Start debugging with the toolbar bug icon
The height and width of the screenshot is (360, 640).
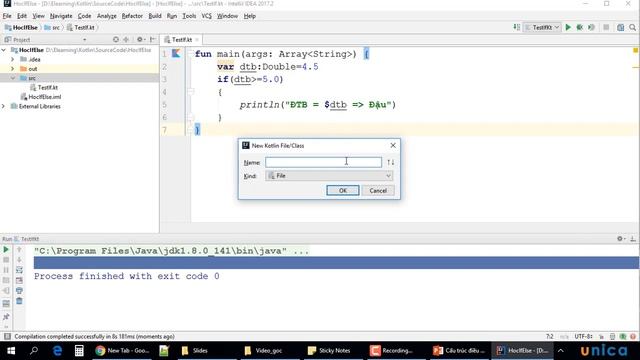pos(580,27)
